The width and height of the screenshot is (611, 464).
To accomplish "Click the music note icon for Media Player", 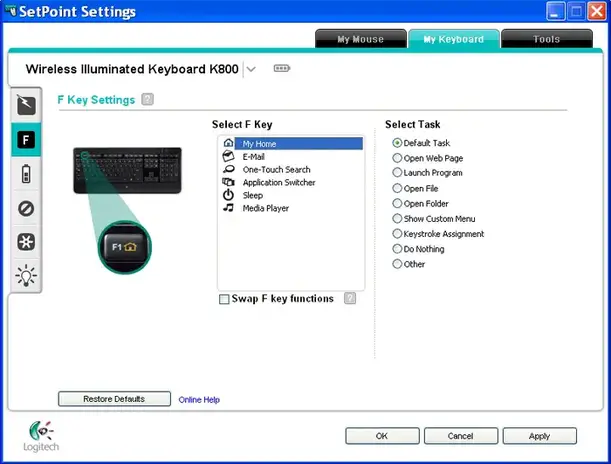I will tap(228, 208).
